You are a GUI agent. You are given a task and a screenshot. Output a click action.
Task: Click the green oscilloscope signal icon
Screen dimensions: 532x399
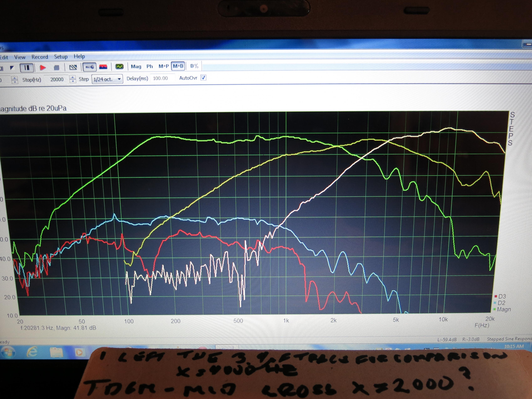119,67
